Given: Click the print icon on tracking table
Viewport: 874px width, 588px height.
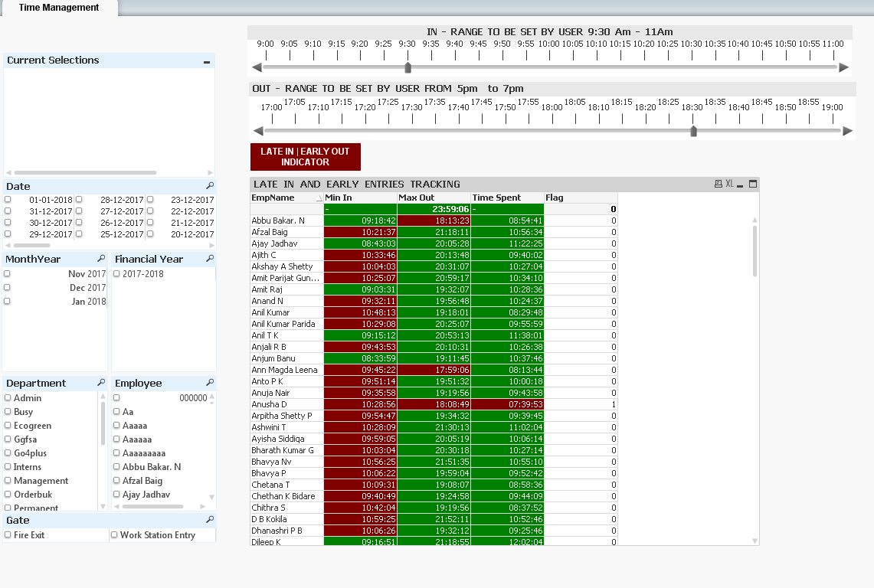Looking at the screenshot, I should [x=718, y=184].
